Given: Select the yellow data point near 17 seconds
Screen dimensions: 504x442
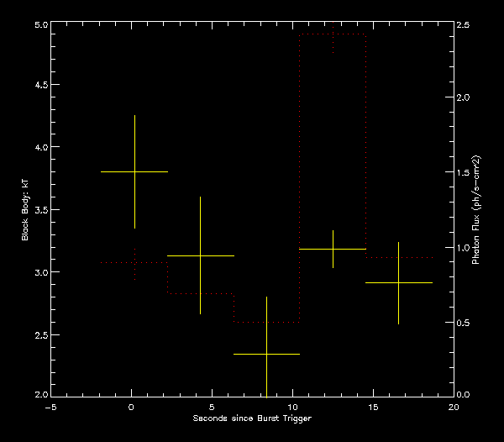Looking at the screenshot, I should 398,283.
